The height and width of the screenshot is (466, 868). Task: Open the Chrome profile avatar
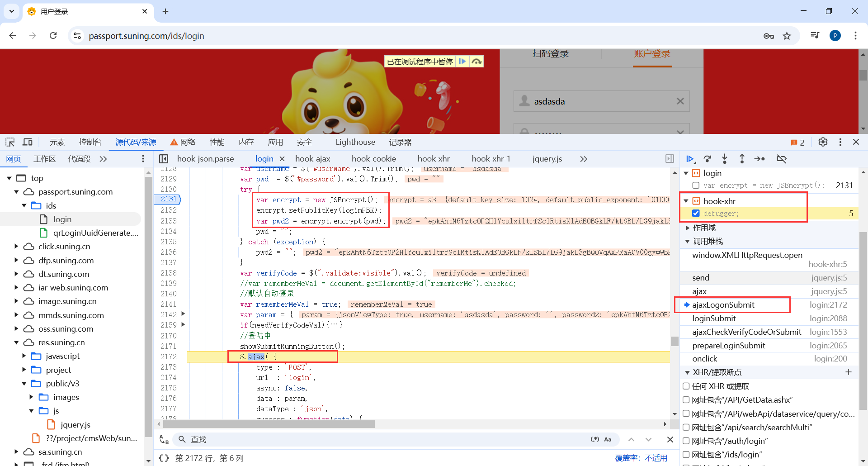pyautogui.click(x=835, y=36)
